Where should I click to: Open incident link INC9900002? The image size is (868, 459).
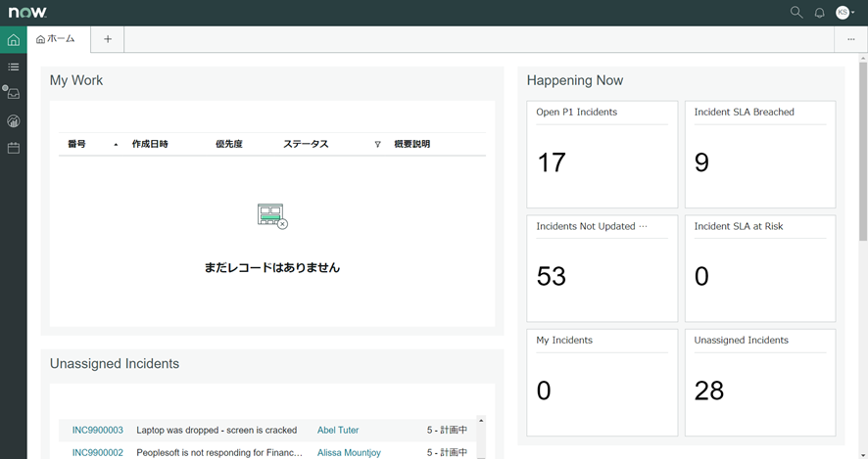coord(97,452)
